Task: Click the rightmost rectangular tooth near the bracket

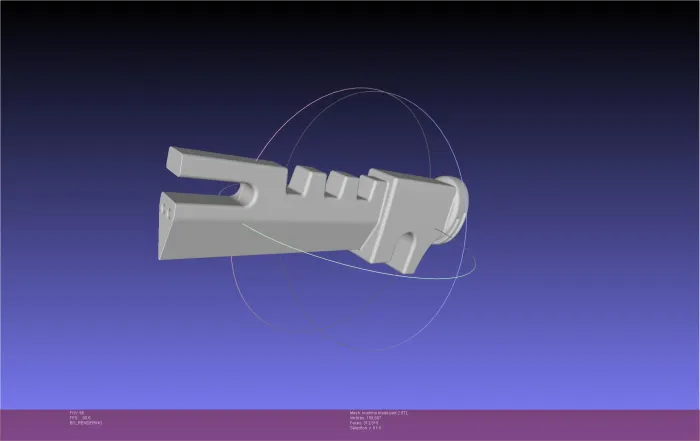Action: [x=370, y=187]
